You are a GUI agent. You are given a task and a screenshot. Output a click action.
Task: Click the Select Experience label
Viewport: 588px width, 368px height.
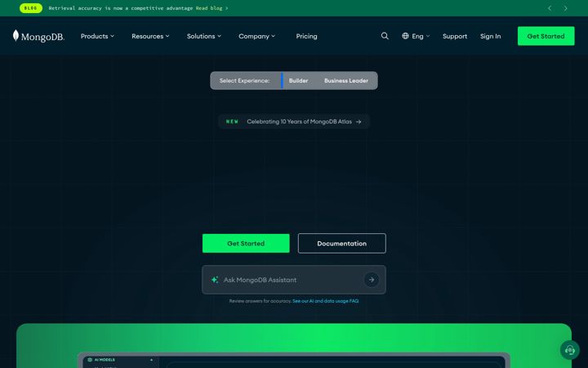coord(244,81)
